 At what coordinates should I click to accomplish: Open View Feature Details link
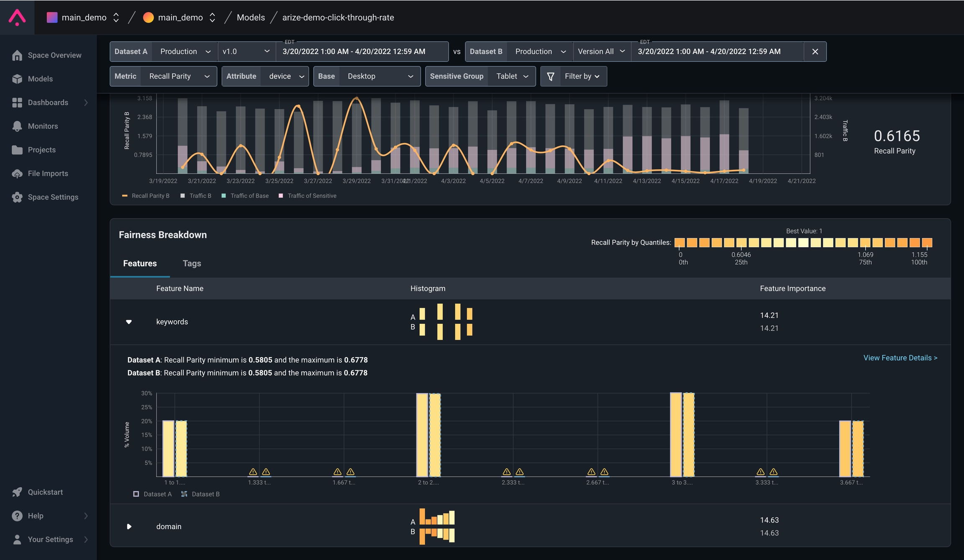(x=900, y=358)
